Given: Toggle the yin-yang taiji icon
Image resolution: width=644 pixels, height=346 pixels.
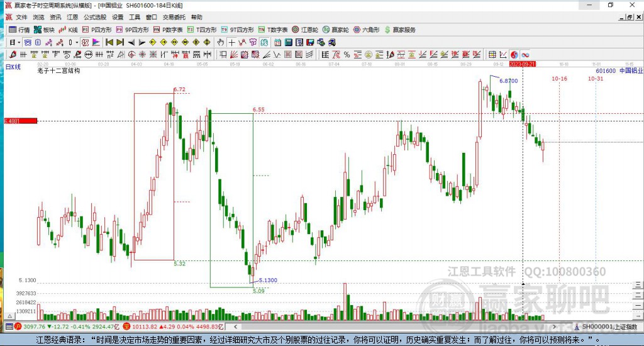Looking at the screenshot, I should pos(514,55).
